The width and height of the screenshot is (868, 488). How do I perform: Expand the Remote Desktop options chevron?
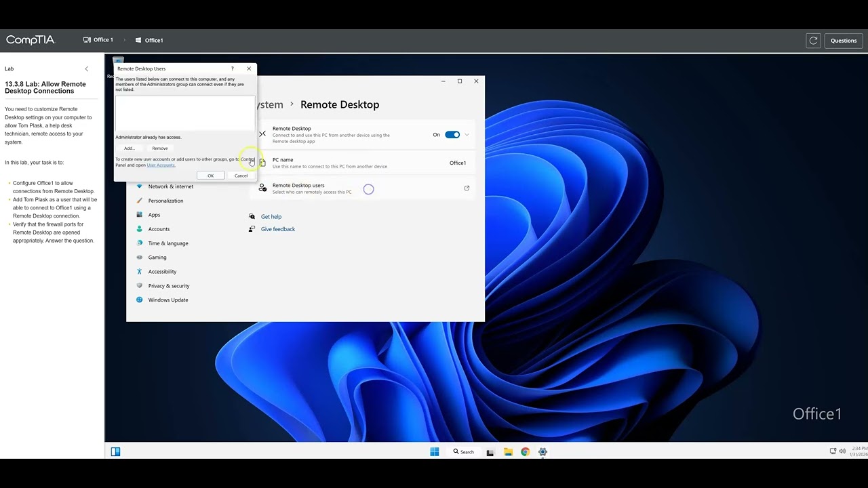[467, 135]
